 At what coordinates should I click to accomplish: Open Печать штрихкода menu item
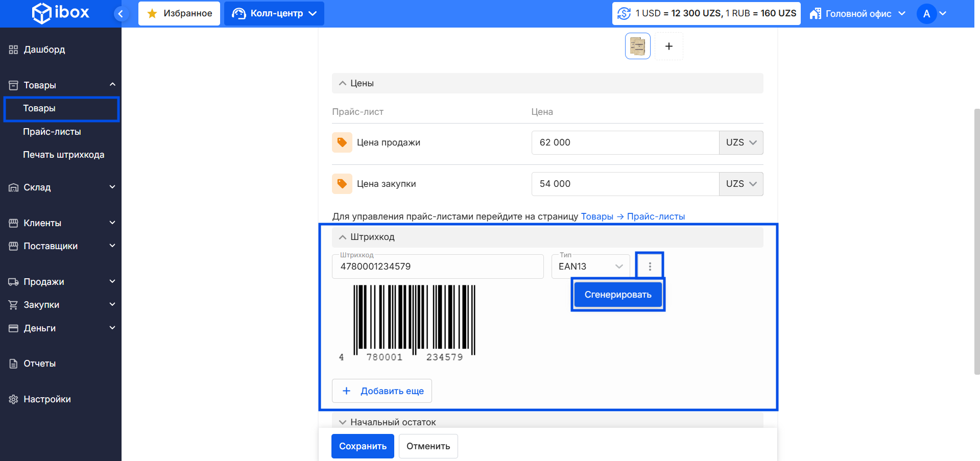(63, 155)
